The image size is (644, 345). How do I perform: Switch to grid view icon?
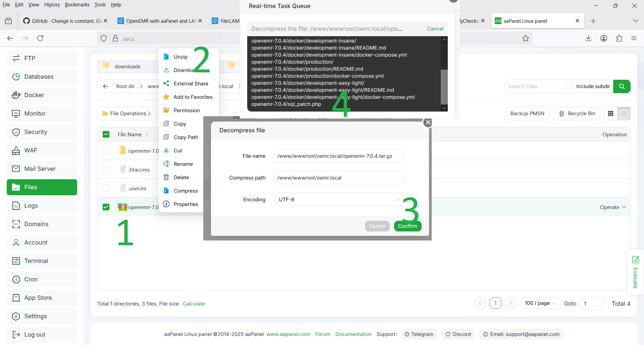(610, 114)
